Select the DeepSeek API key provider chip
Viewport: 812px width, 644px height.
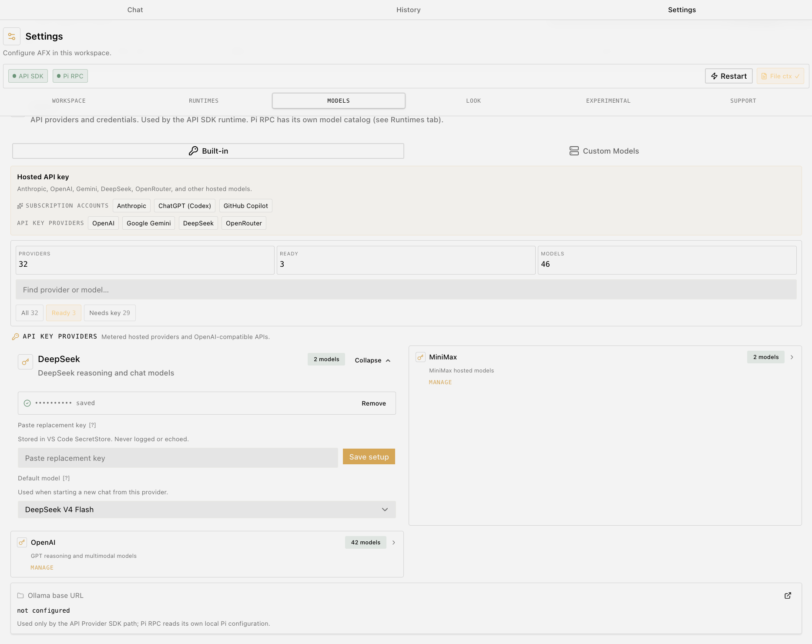[198, 223]
